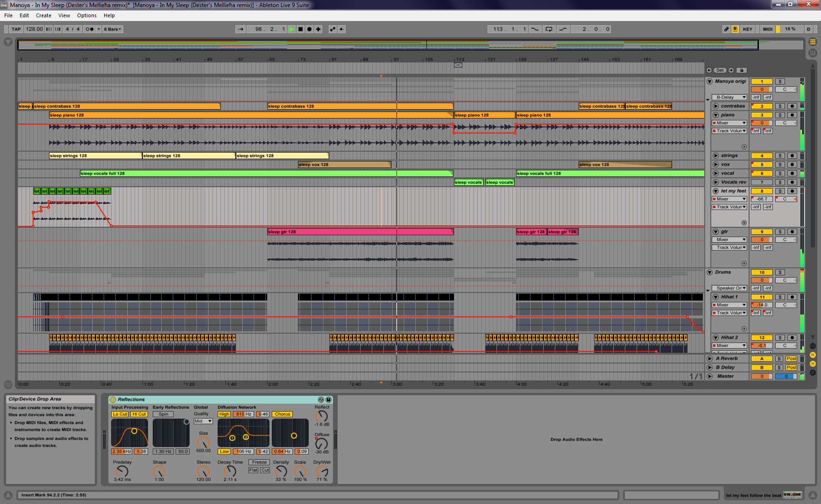This screenshot has width=821, height=504.
Task: Nudge tempo down button
Action: pyautogui.click(x=49, y=29)
